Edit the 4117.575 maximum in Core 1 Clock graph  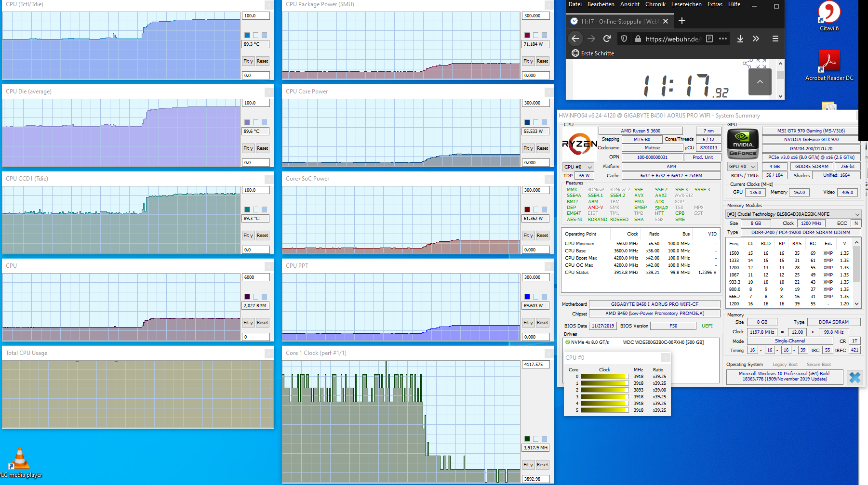535,365
